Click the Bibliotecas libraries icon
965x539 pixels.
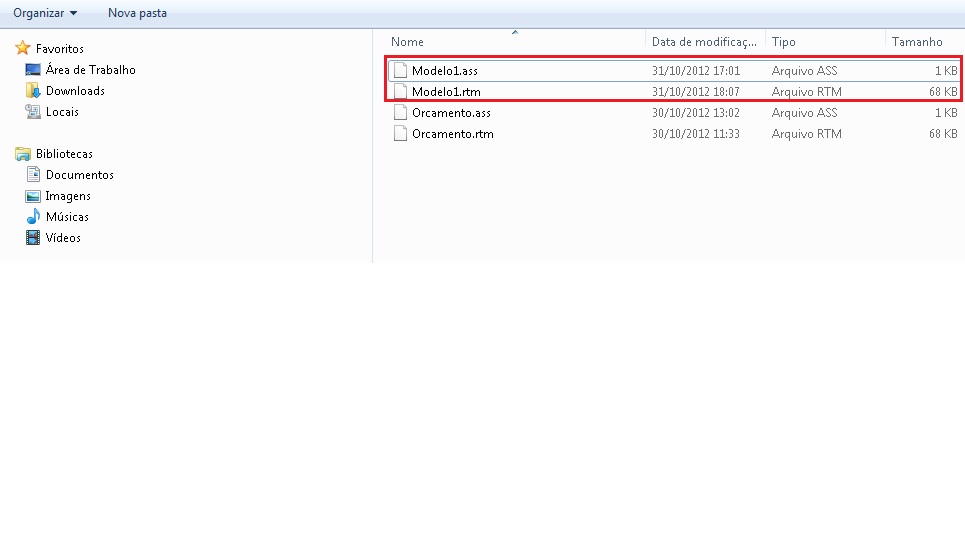click(x=23, y=154)
